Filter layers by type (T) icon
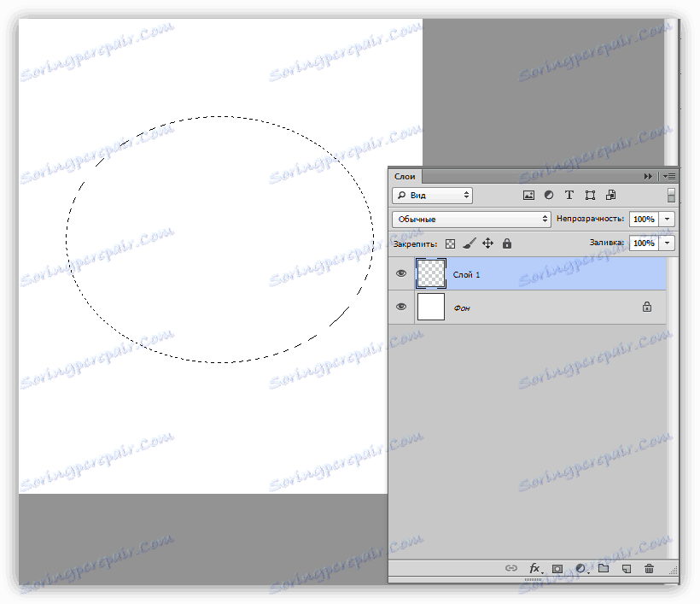Viewport: 700px width, 604px height. [569, 195]
